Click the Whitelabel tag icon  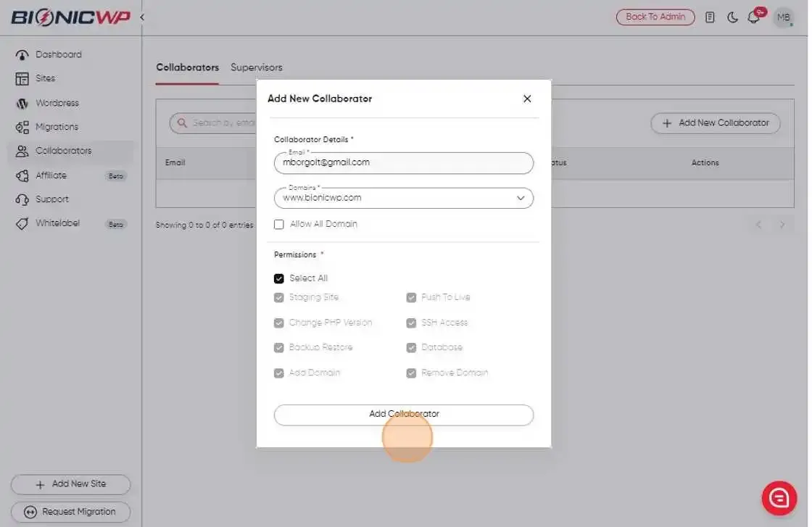(x=22, y=224)
